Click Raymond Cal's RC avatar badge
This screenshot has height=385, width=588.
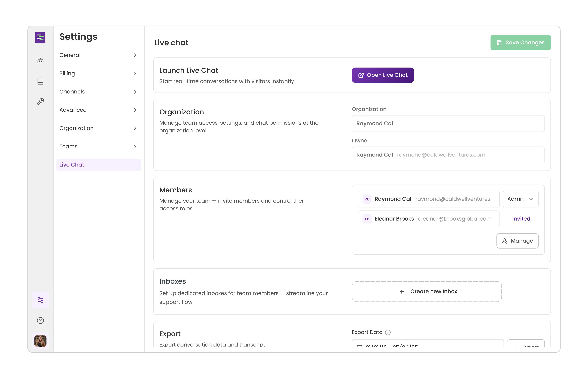pos(367,199)
